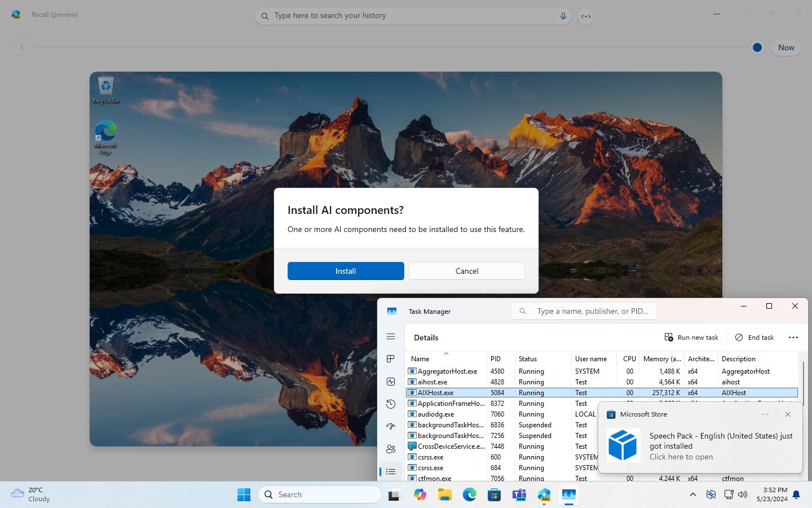Sort Task Manager details by Status column
The width and height of the screenshot is (812, 508).
543,358
